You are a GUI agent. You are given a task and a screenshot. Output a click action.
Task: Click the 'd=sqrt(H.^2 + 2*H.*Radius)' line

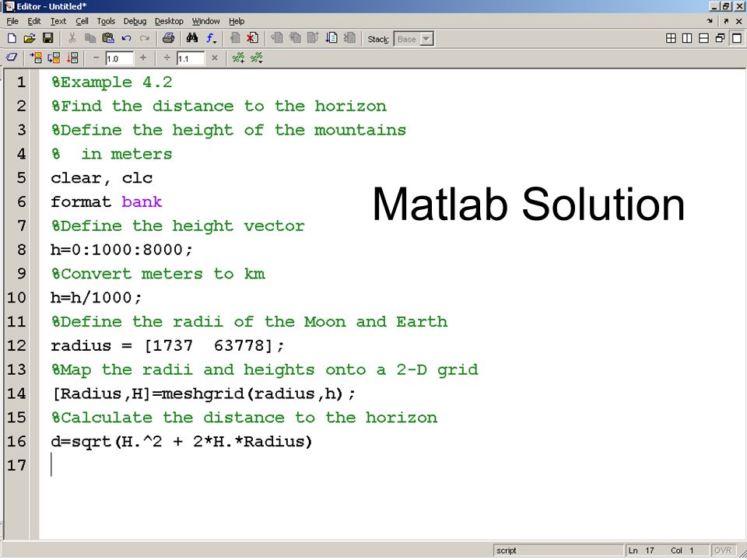coord(181,442)
